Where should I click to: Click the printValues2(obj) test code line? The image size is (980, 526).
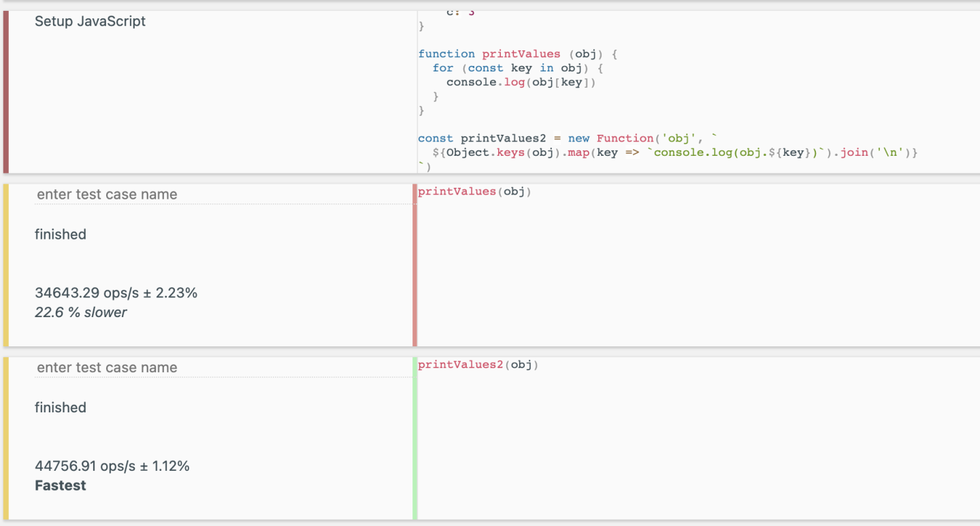click(478, 365)
